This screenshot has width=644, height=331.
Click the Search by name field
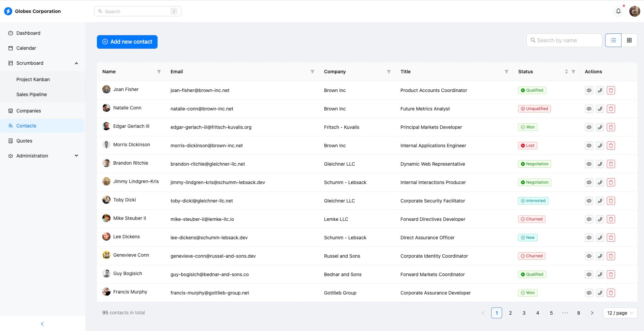pos(564,40)
